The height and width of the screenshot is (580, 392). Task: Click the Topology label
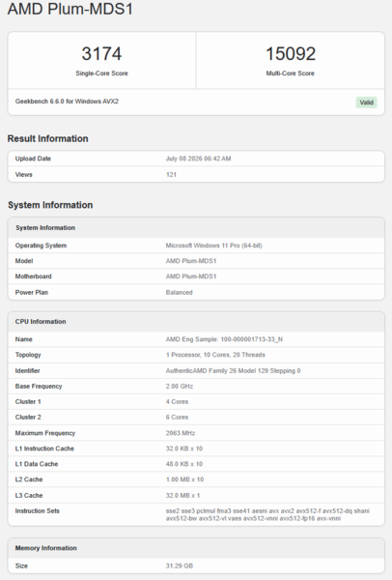tap(28, 355)
